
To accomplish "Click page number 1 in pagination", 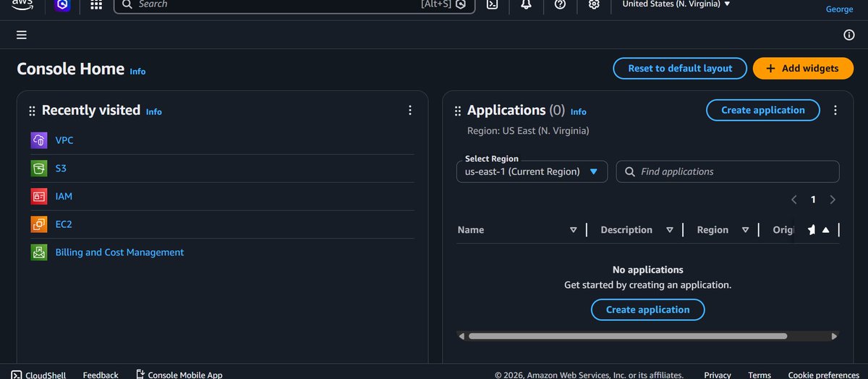I will click(813, 200).
